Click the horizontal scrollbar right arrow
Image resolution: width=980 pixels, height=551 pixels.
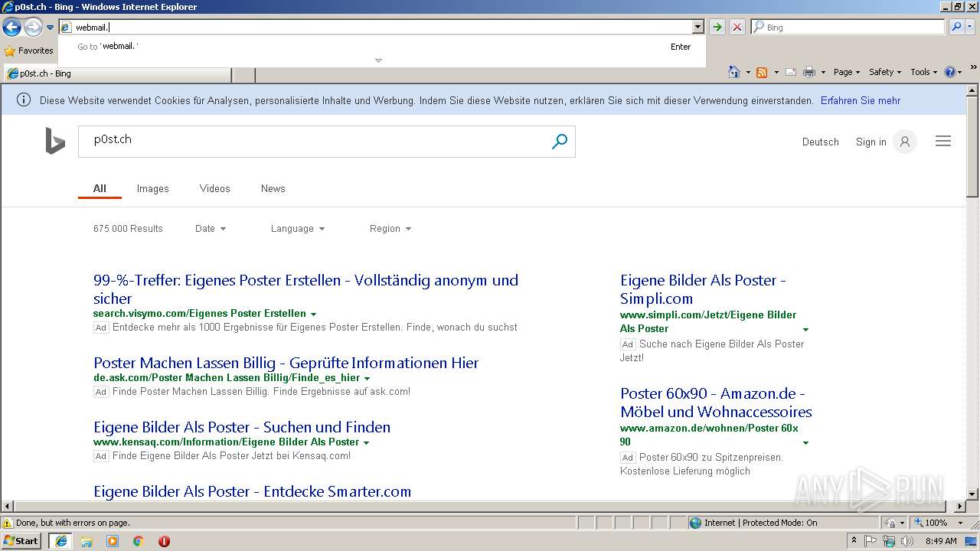point(960,507)
